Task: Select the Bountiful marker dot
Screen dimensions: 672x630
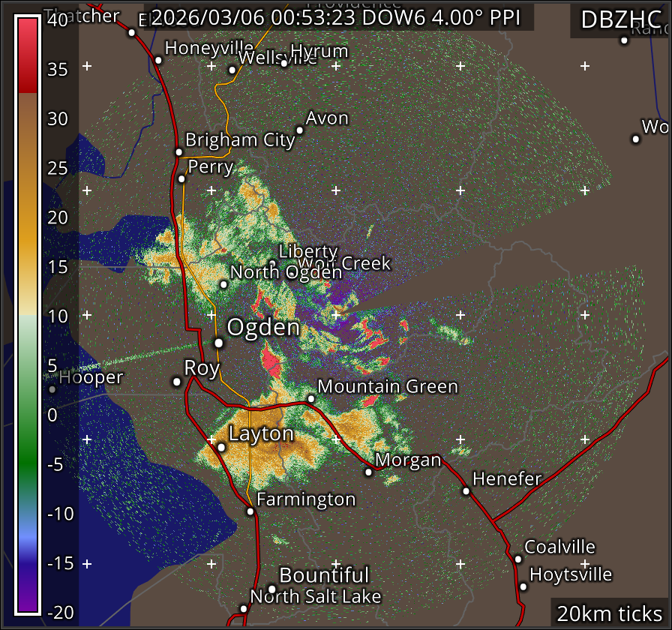Action: pos(271,589)
